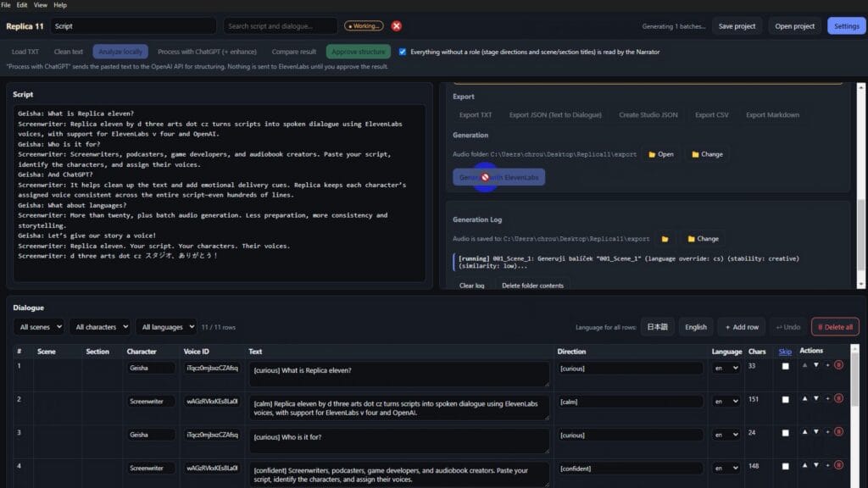868x488 pixels.
Task: Click Clean text step
Action: [x=68, y=52]
